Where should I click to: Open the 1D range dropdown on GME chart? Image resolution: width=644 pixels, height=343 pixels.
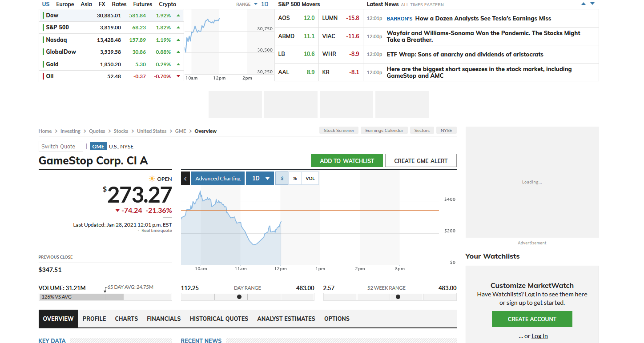click(260, 178)
